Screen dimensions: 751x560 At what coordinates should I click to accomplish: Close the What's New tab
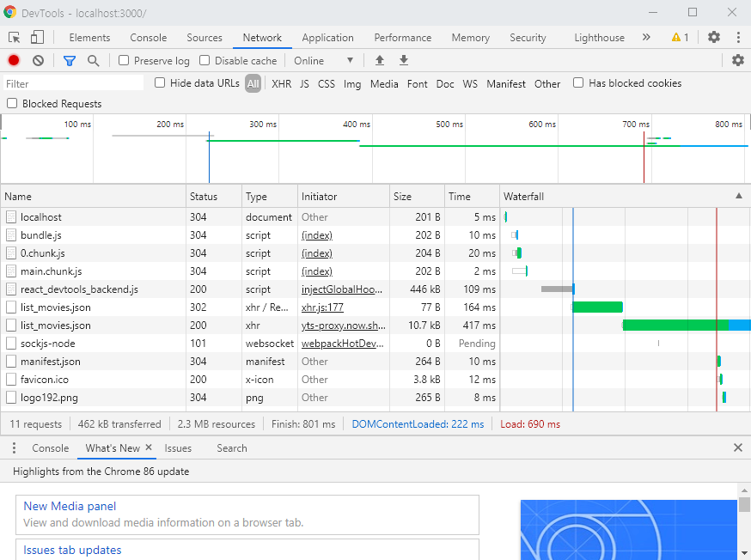[149, 447]
